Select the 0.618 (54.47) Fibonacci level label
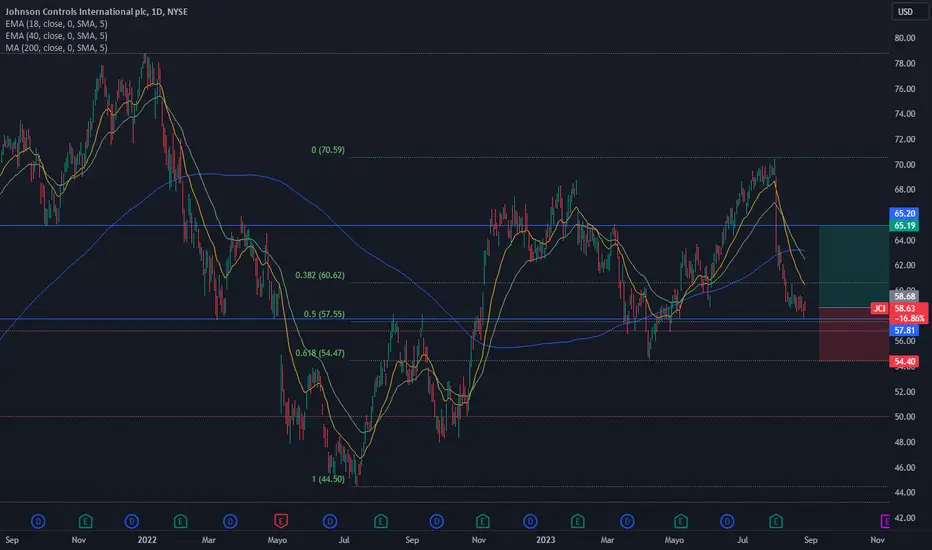 pos(320,353)
